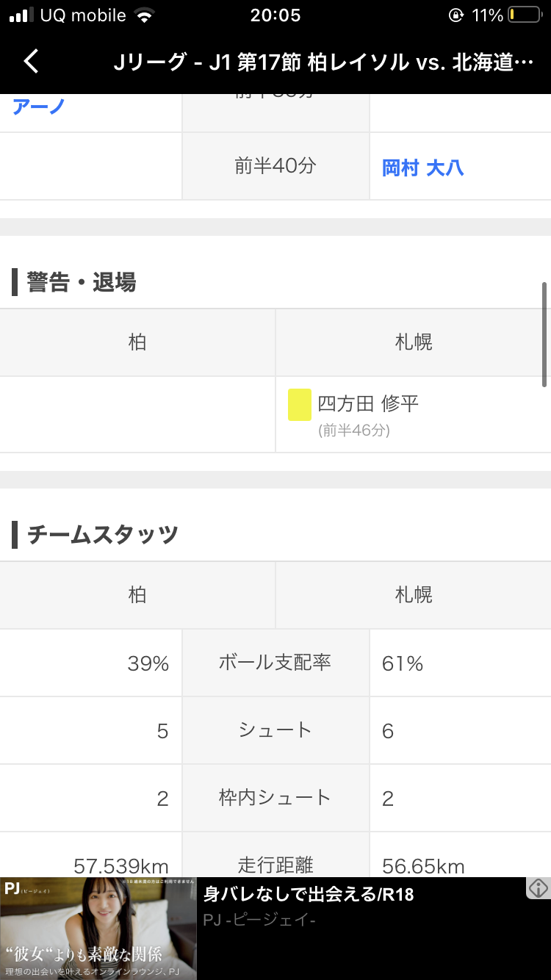This screenshot has height=980, width=551.
Task: Tap the page scrollbar on right edge
Action: tap(544, 334)
